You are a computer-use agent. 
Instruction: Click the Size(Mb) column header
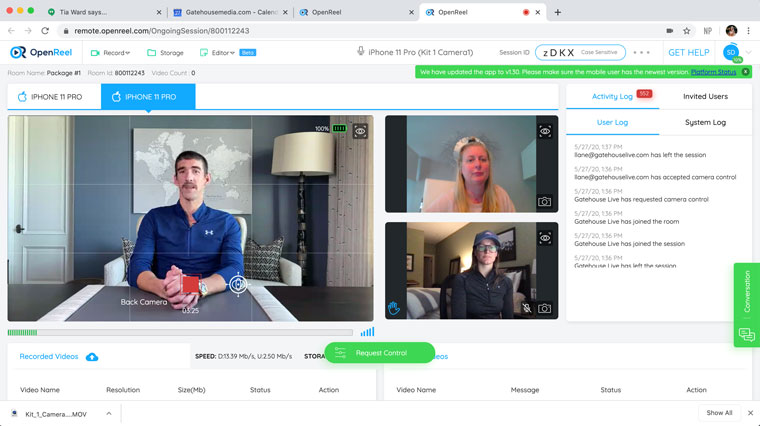(x=191, y=390)
